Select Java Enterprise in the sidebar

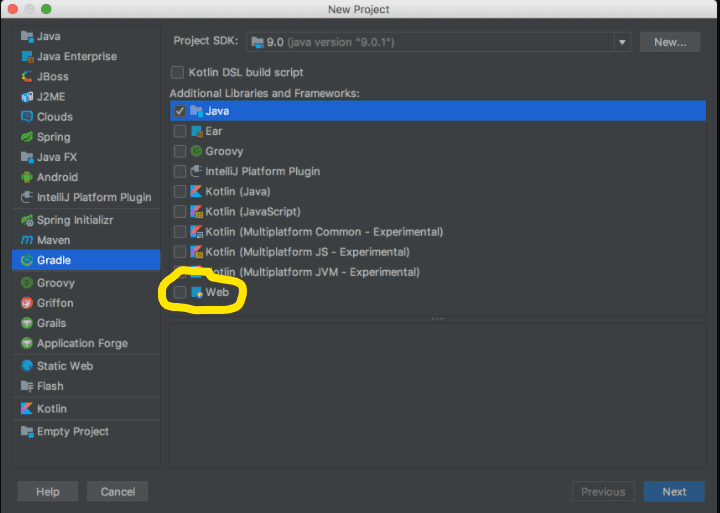pos(76,57)
